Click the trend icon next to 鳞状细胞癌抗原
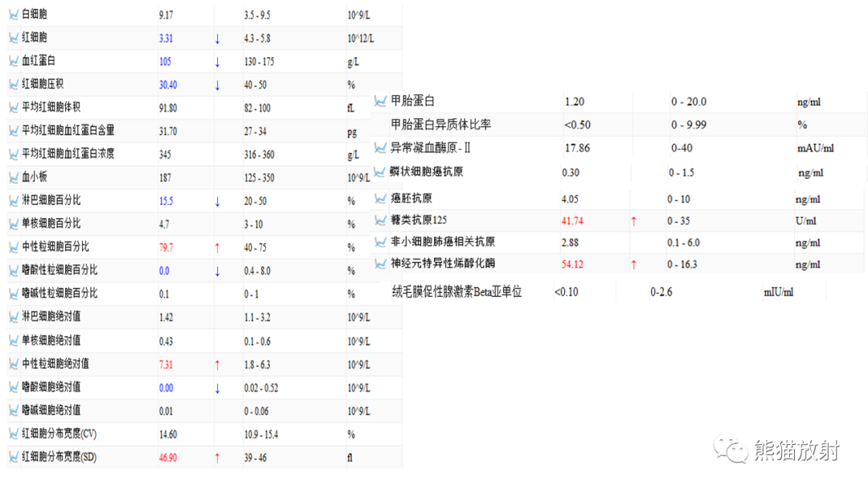 click(x=379, y=171)
